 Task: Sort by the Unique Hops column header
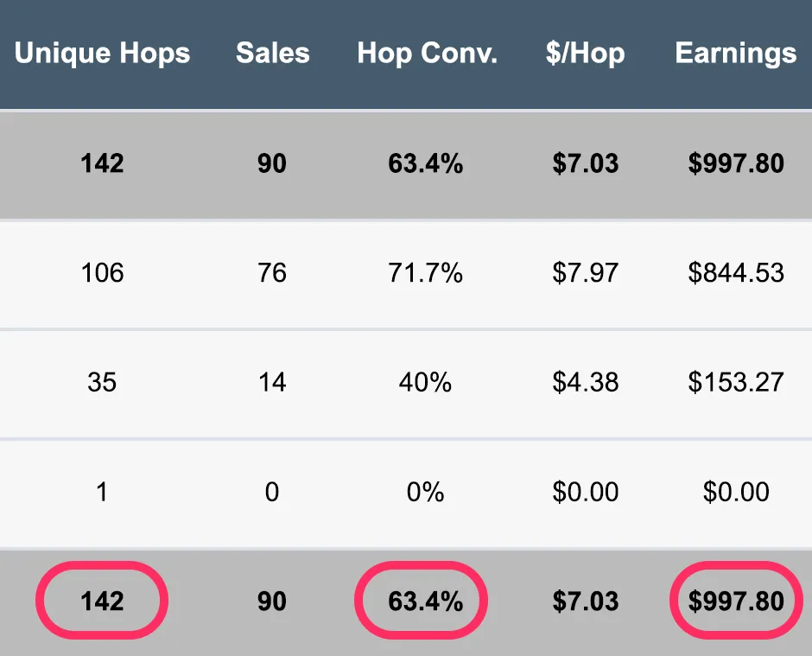tap(102, 54)
